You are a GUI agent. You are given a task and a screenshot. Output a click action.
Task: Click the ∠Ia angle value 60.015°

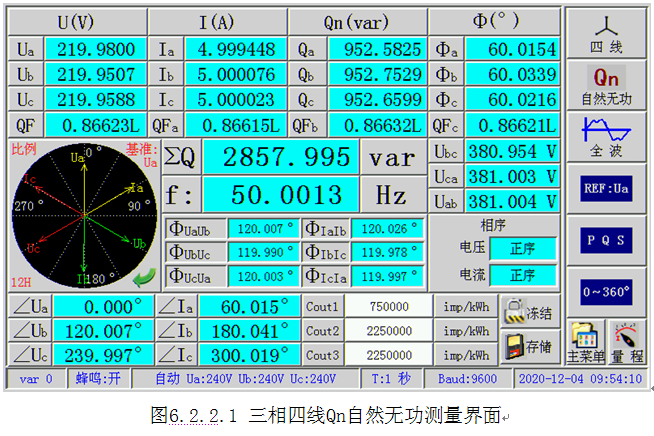click(x=249, y=307)
